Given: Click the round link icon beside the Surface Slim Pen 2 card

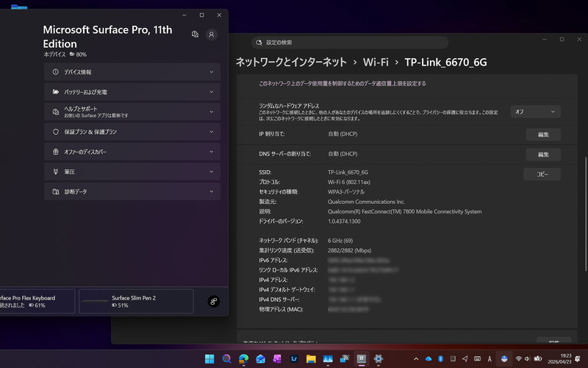Looking at the screenshot, I should [214, 301].
